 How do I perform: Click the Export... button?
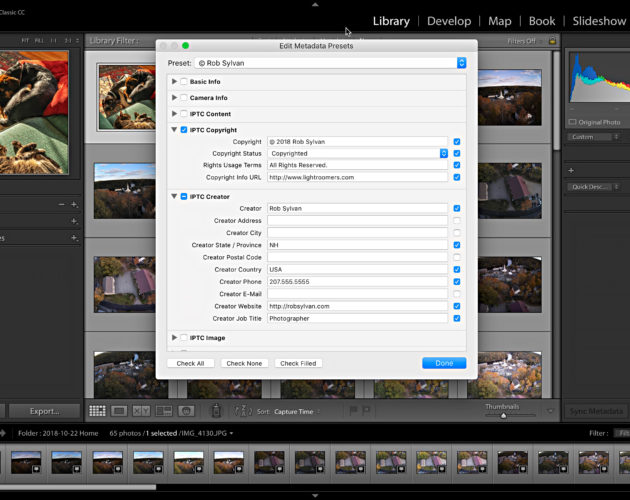coord(44,411)
